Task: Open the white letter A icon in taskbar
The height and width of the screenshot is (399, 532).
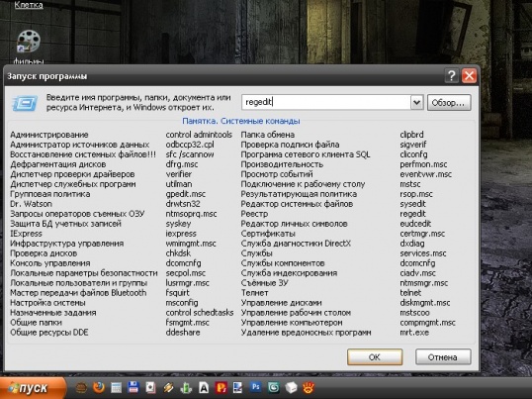Action: click(204, 387)
